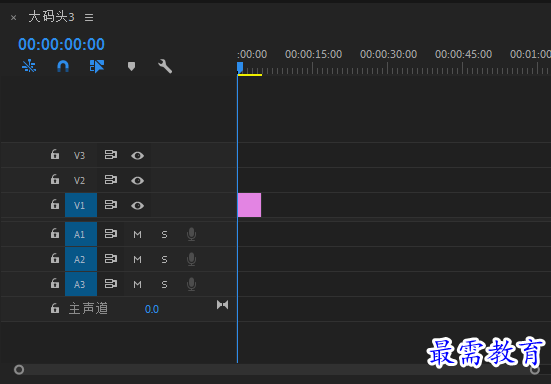Mute track A2
The width and height of the screenshot is (551, 384).
(x=137, y=259)
